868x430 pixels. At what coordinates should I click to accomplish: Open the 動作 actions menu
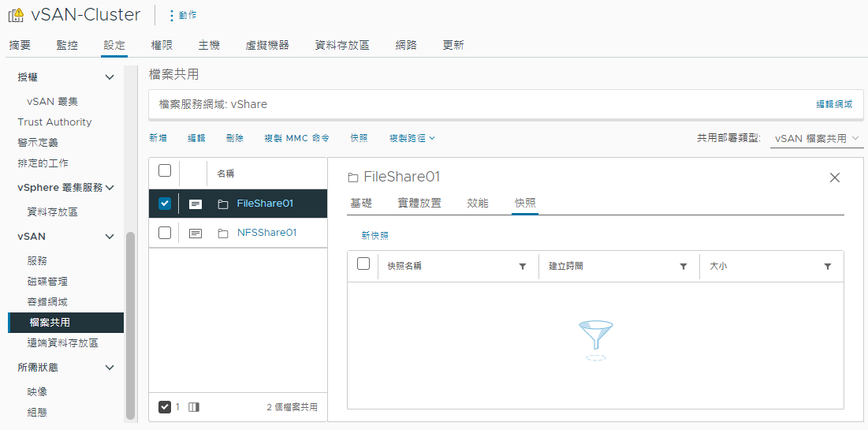[x=182, y=15]
